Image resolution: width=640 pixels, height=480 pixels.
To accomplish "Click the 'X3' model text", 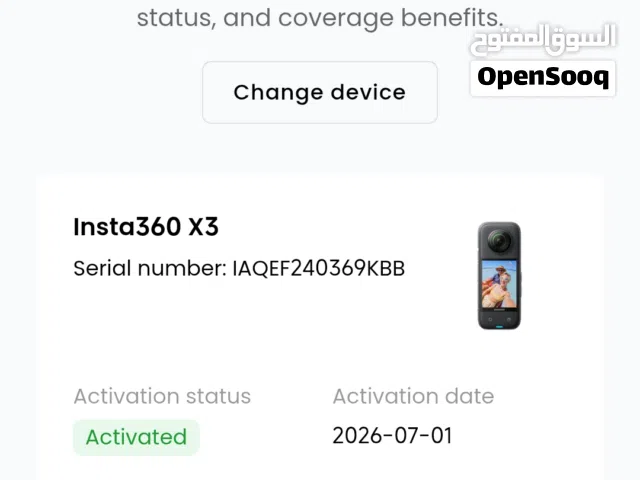I will click(203, 227).
